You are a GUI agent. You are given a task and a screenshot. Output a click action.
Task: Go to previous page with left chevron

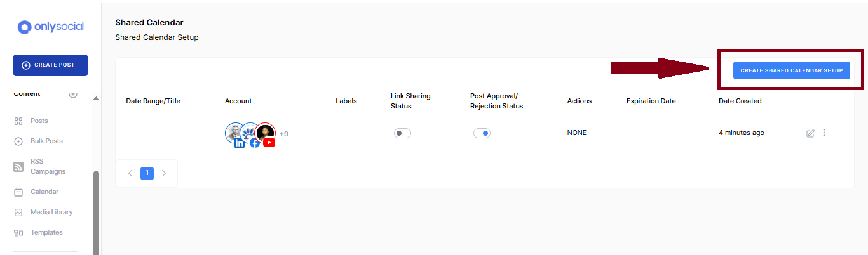pyautogui.click(x=130, y=173)
